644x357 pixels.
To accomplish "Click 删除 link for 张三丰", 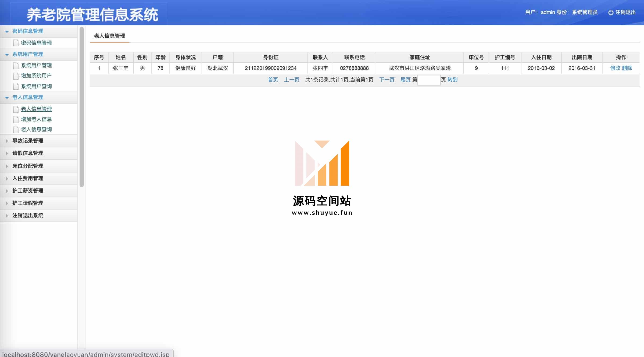I will click(627, 68).
